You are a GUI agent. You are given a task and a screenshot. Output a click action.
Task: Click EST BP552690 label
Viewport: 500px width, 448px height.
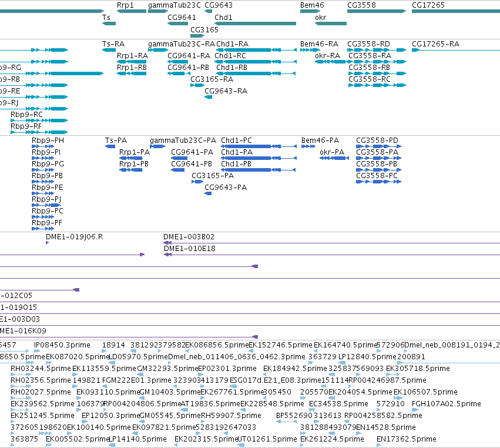coord(294,416)
